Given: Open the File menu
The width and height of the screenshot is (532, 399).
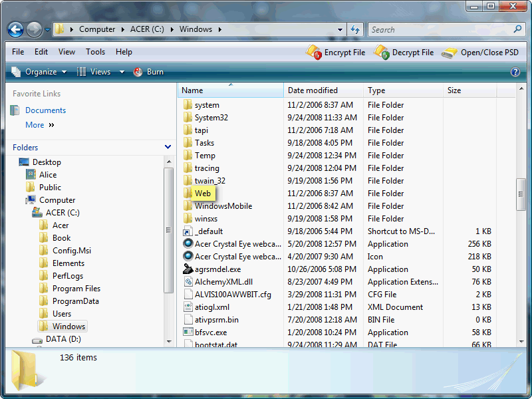Looking at the screenshot, I should coord(18,52).
